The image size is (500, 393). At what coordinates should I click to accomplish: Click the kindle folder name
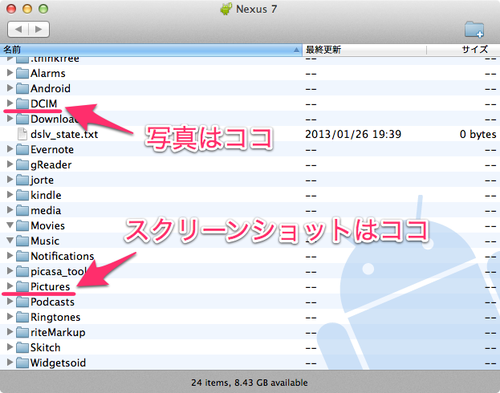point(46,195)
